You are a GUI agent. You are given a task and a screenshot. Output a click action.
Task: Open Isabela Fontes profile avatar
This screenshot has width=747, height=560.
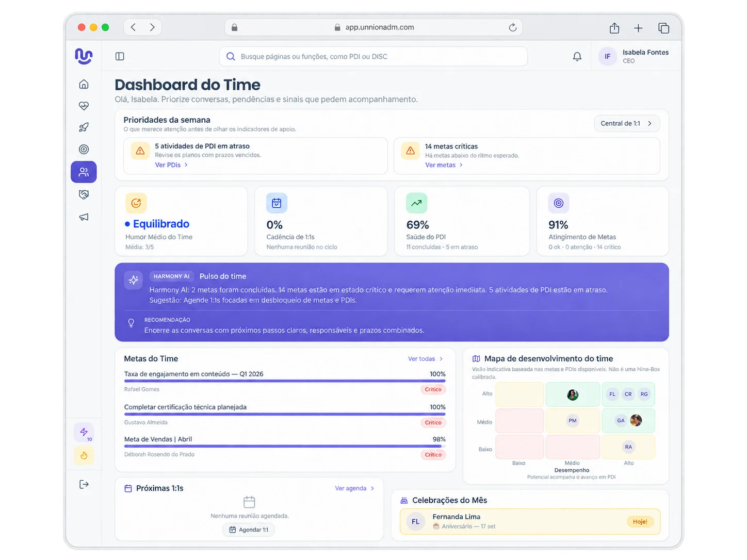pyautogui.click(x=607, y=57)
